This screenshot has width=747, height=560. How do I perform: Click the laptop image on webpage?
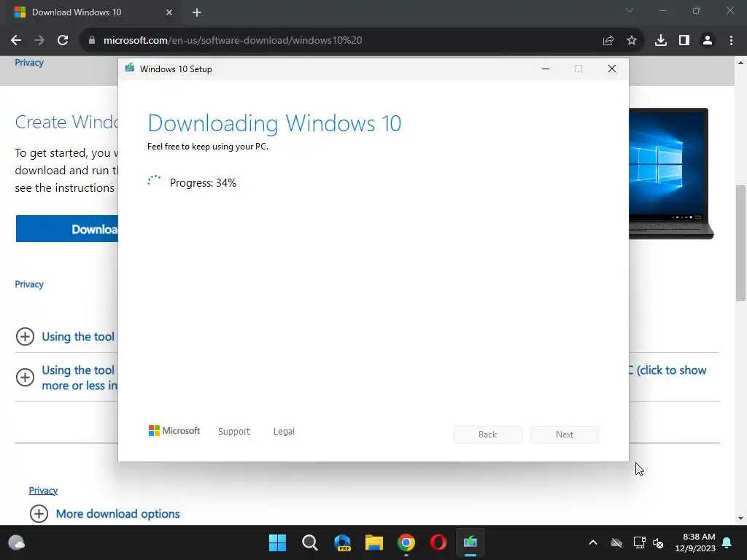pyautogui.click(x=671, y=174)
